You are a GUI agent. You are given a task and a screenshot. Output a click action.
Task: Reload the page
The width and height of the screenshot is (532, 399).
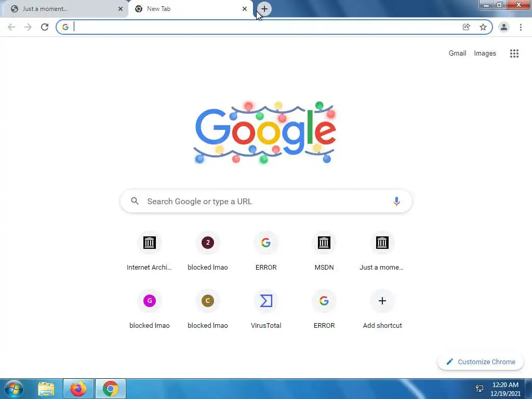pyautogui.click(x=45, y=27)
